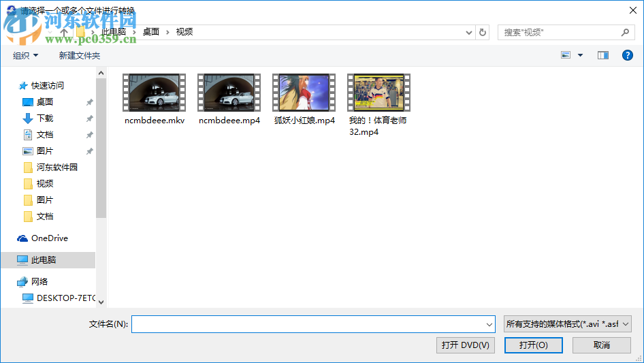This screenshot has width=644, height=363.
Task: Open the help question mark icon
Action: (x=627, y=55)
